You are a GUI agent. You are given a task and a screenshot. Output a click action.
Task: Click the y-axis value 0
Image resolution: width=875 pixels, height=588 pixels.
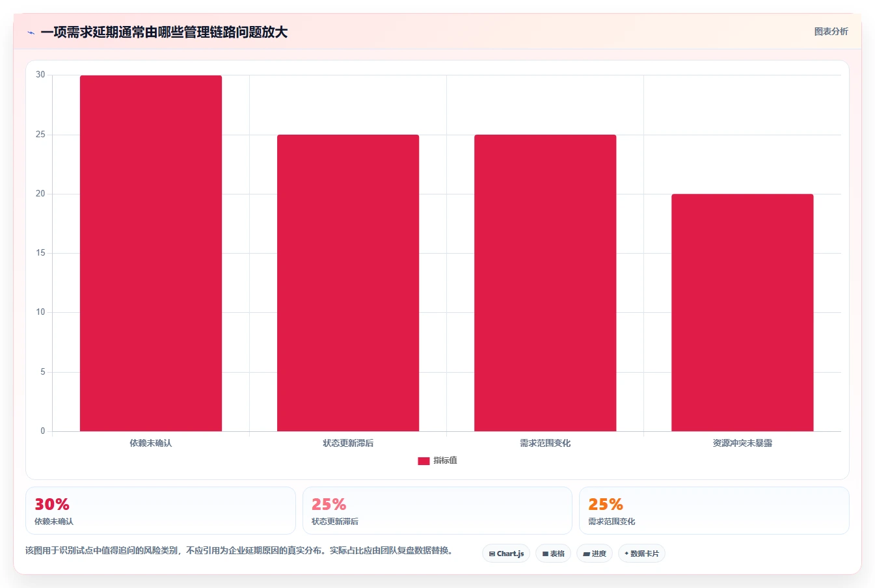tap(43, 431)
